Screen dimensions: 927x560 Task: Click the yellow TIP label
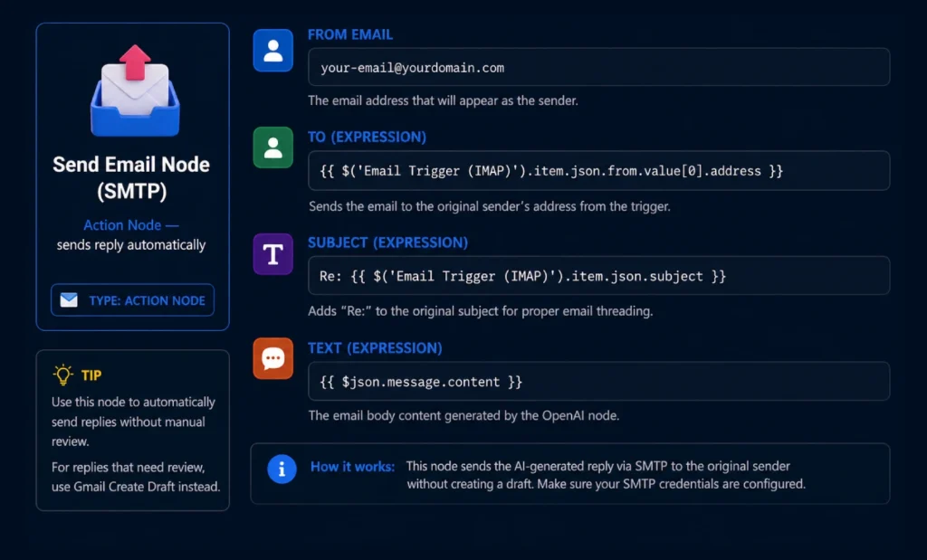[91, 375]
